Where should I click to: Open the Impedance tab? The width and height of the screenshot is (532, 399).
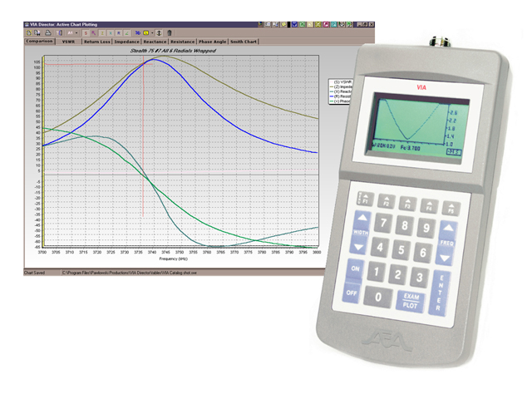click(x=126, y=42)
